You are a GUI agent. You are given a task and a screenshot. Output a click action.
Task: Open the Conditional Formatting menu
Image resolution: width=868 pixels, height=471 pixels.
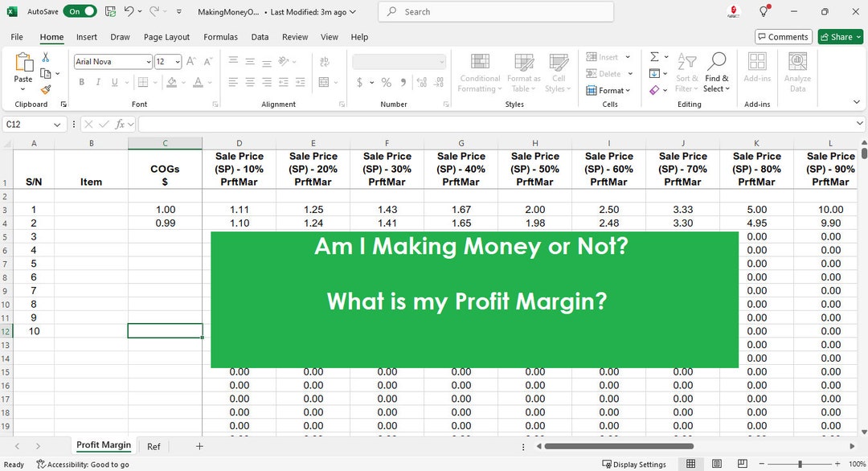click(480, 72)
